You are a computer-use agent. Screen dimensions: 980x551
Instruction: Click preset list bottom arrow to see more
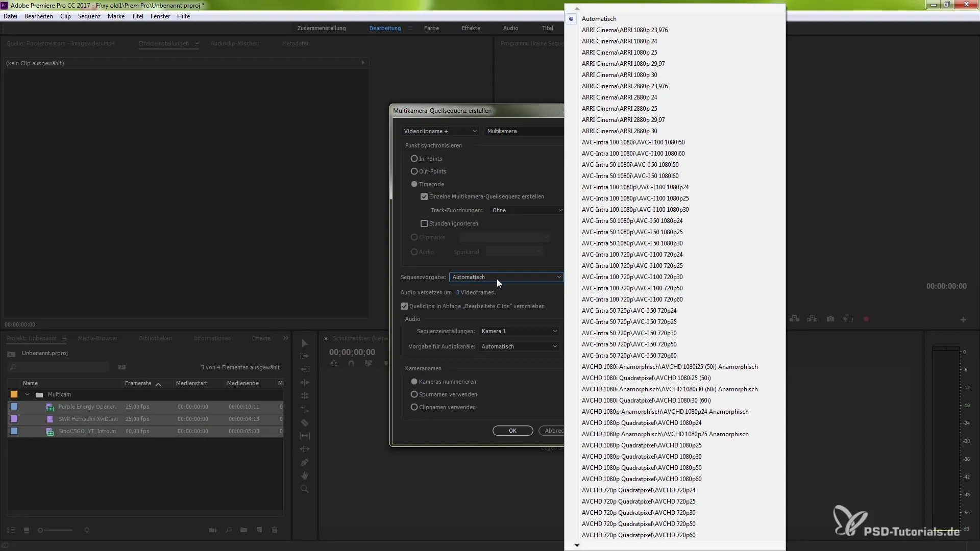(577, 545)
